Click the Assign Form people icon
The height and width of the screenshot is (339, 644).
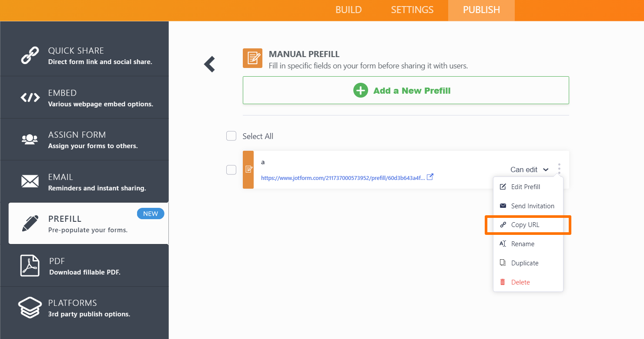click(x=30, y=139)
